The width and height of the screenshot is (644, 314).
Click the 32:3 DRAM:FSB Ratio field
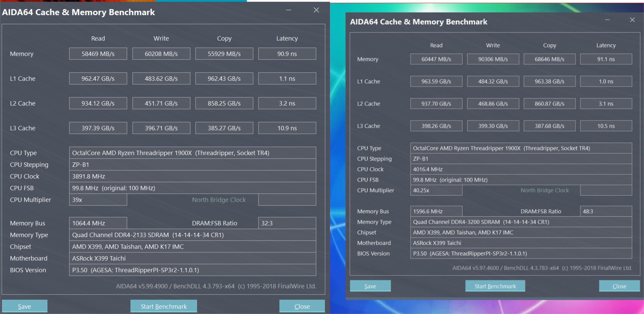(287, 223)
